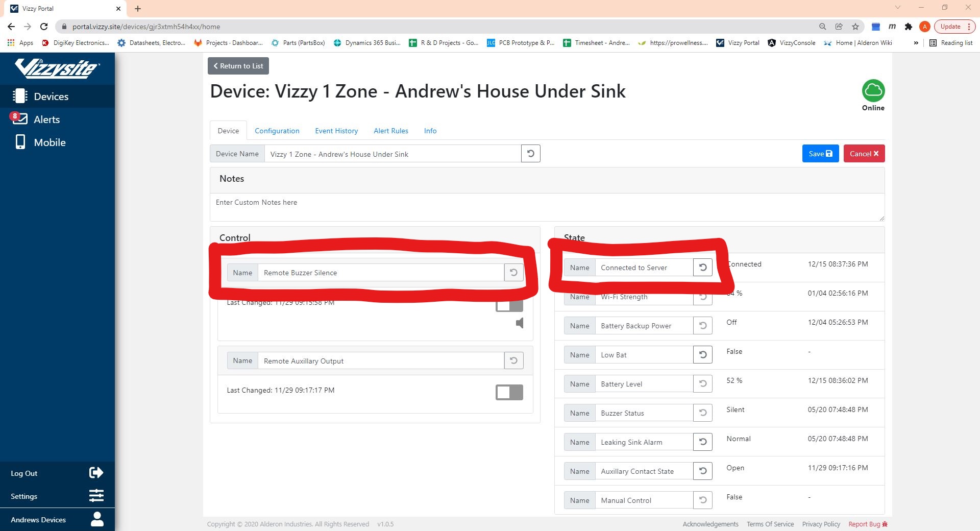The width and height of the screenshot is (980, 531).
Task: Toggle the Remote Buzzer Silence switch
Action: click(x=509, y=306)
